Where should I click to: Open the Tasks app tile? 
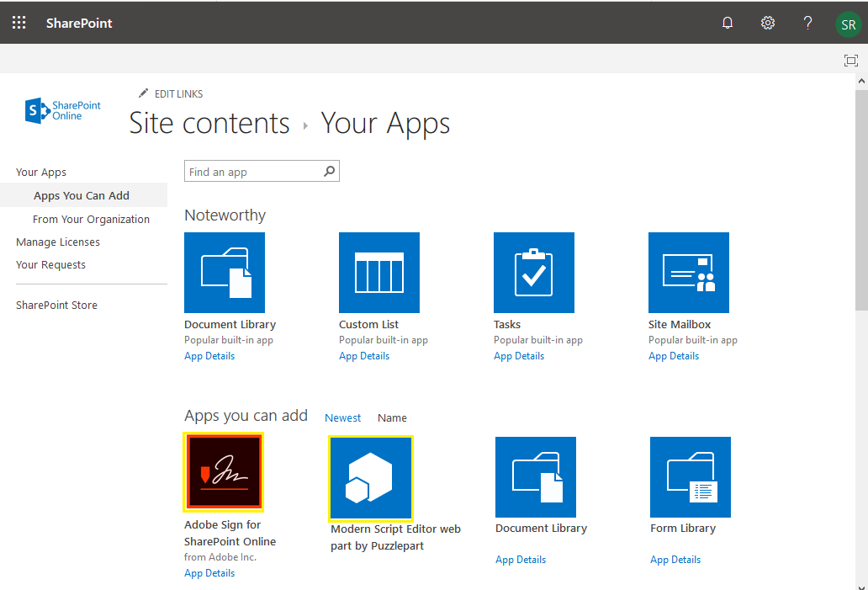(534, 273)
